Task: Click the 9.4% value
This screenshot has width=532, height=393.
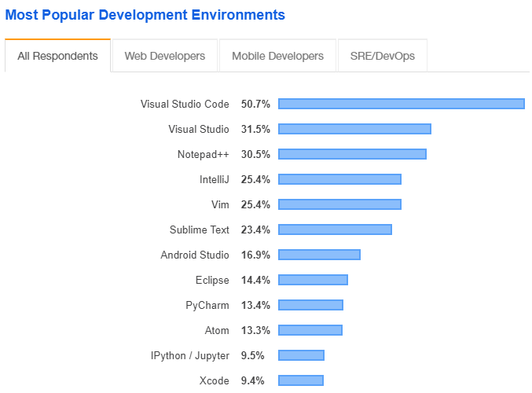Action: click(252, 380)
